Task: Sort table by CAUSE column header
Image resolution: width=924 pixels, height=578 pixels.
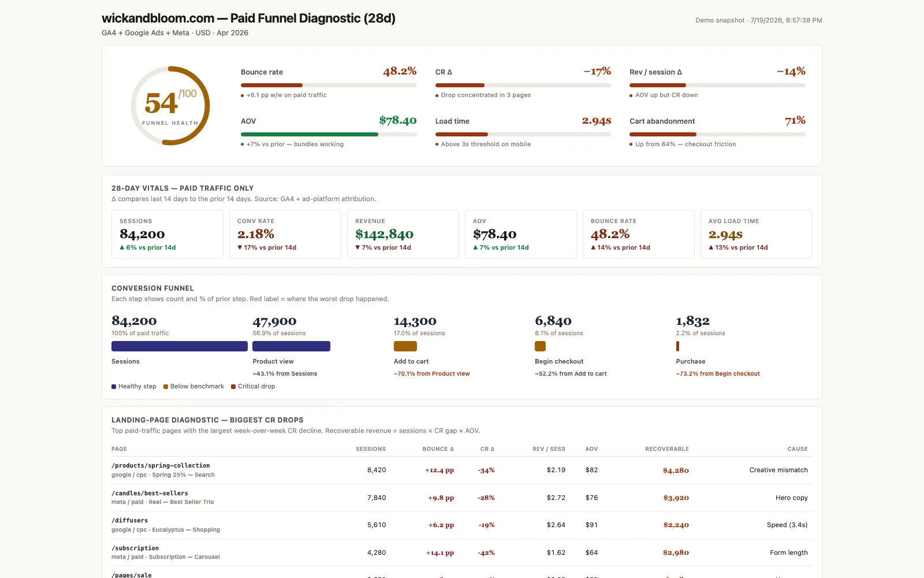Action: click(x=798, y=449)
